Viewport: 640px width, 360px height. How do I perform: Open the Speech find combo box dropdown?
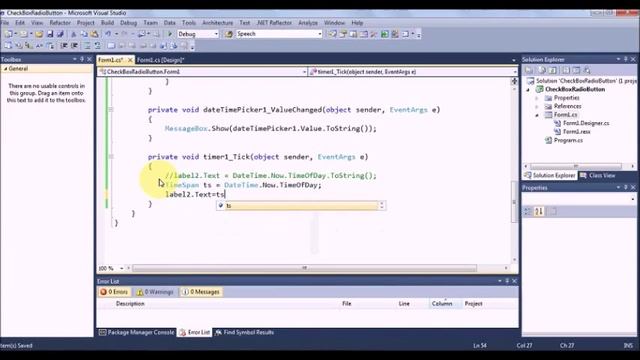320,34
